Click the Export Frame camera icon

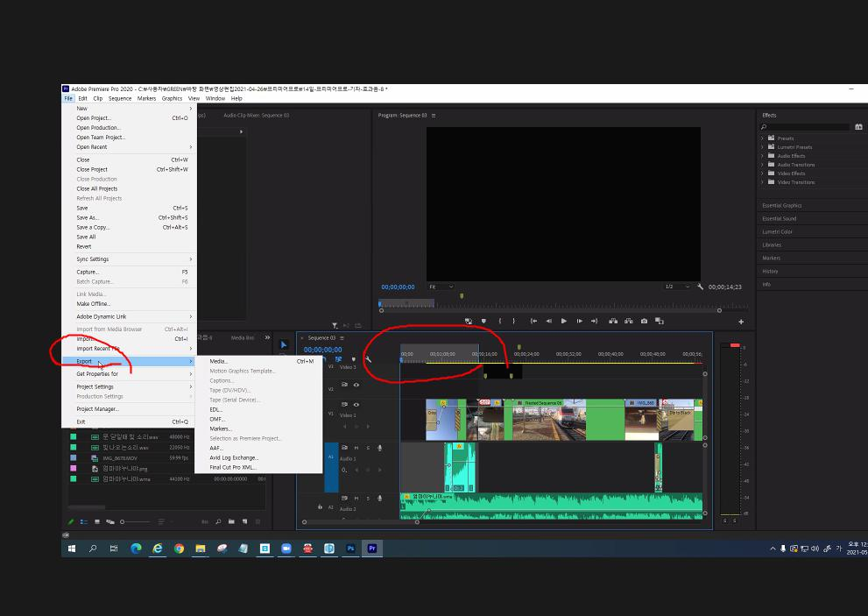click(644, 321)
